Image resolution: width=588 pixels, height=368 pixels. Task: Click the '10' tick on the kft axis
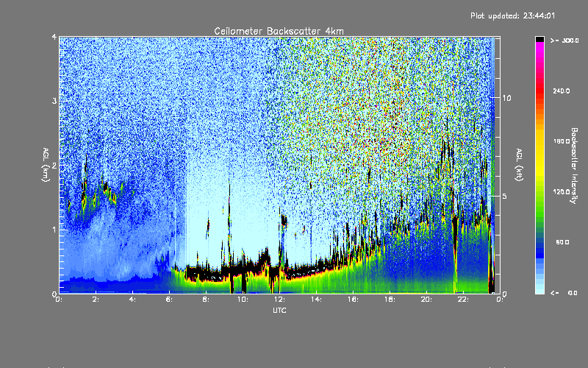click(506, 98)
